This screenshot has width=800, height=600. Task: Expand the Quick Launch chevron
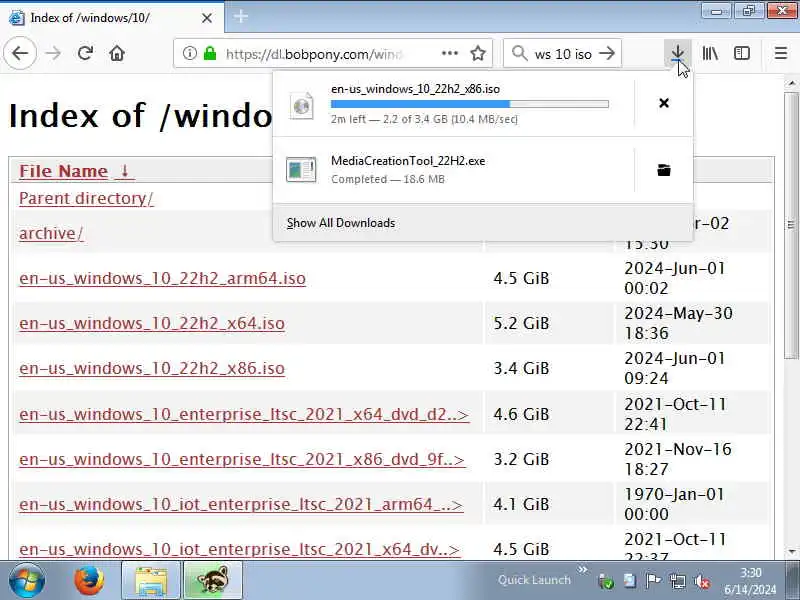click(x=582, y=569)
